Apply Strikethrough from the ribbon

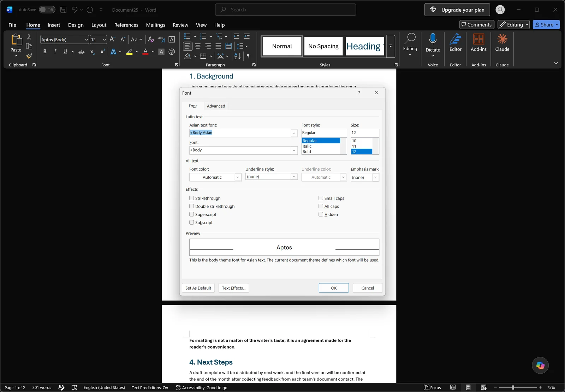[82, 52]
